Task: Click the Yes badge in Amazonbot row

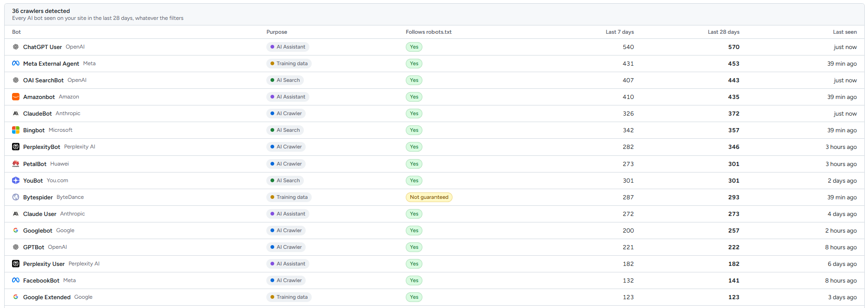Action: click(414, 97)
